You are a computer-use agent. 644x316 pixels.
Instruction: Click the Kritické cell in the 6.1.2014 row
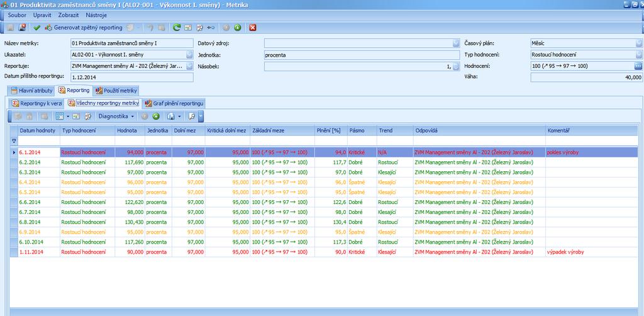(x=362, y=152)
